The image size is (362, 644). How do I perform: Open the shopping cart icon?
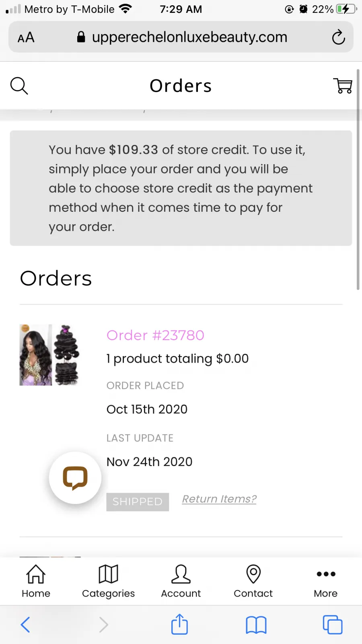pyautogui.click(x=343, y=86)
